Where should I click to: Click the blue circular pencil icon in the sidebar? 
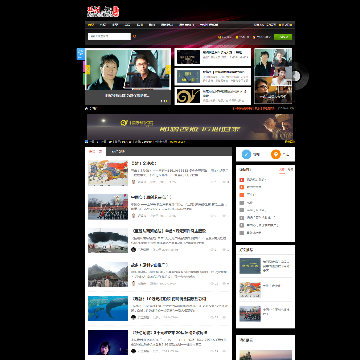point(246,154)
